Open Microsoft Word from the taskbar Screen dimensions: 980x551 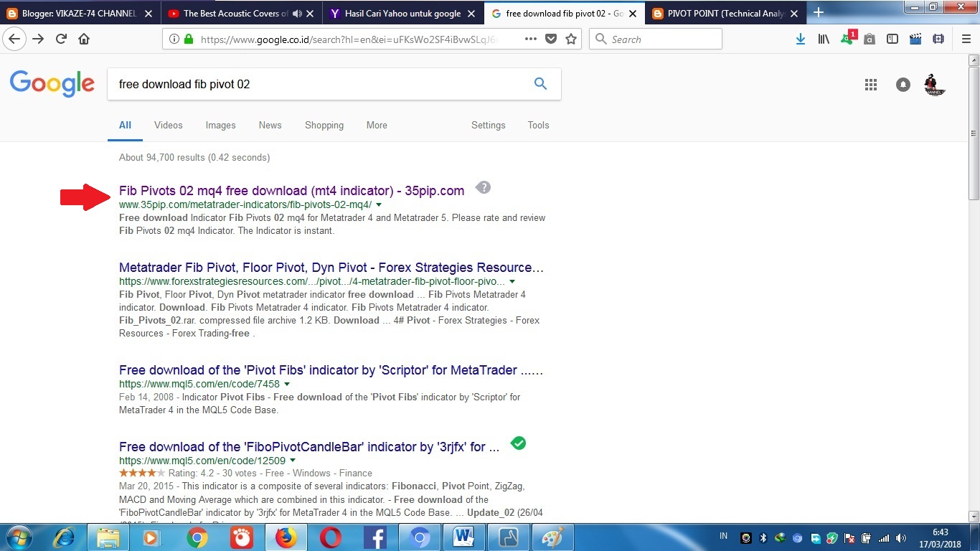464,537
